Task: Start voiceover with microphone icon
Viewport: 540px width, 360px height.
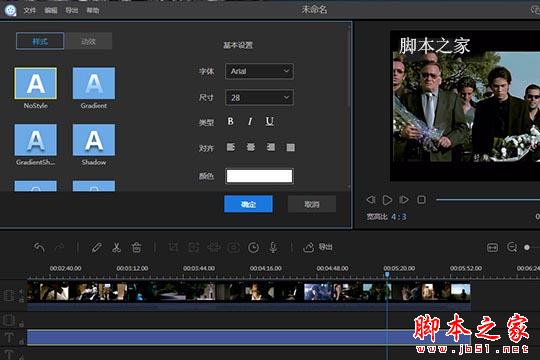Action: pos(273,247)
